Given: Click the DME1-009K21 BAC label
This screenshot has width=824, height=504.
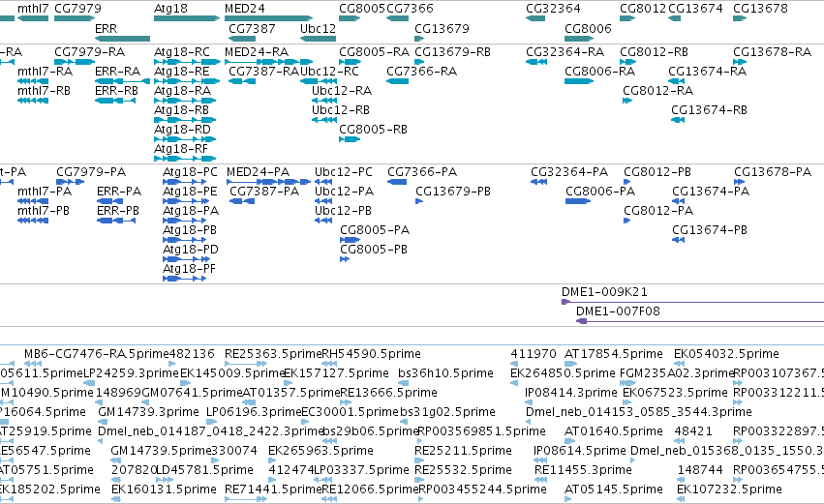Looking at the screenshot, I should pyautogui.click(x=605, y=292).
